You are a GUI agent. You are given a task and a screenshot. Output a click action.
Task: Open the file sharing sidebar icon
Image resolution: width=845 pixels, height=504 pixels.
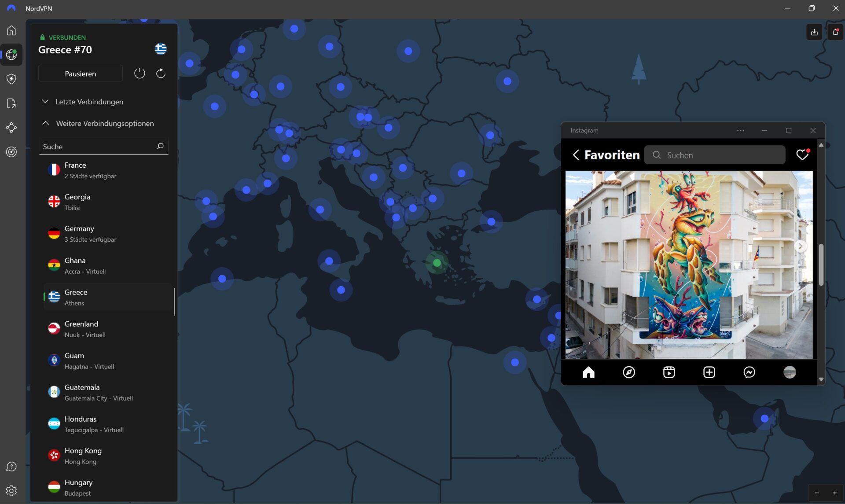tap(11, 103)
